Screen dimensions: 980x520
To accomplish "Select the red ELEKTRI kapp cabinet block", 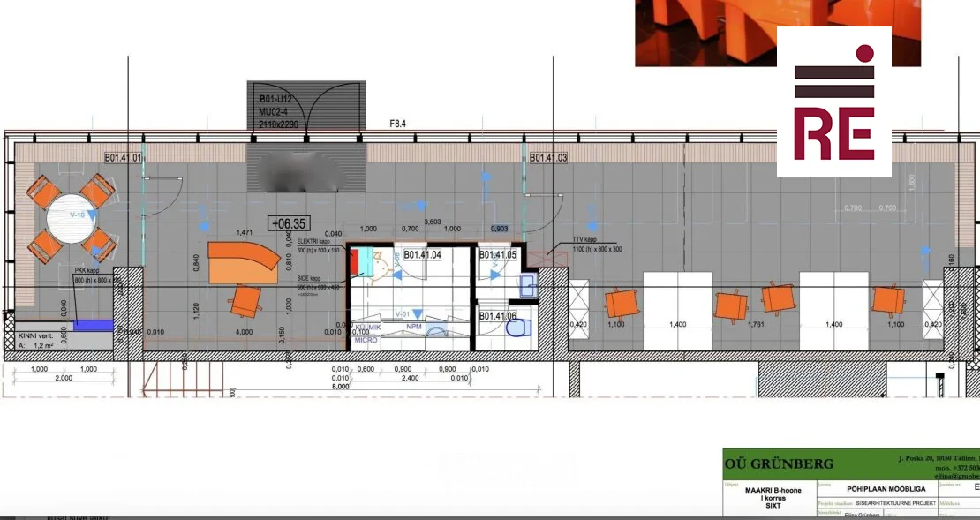I will pyautogui.click(x=355, y=262).
